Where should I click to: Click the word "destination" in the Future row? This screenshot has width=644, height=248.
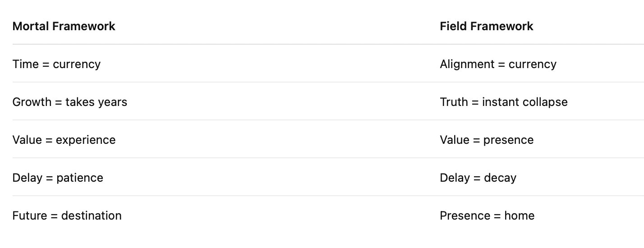click(x=91, y=216)
